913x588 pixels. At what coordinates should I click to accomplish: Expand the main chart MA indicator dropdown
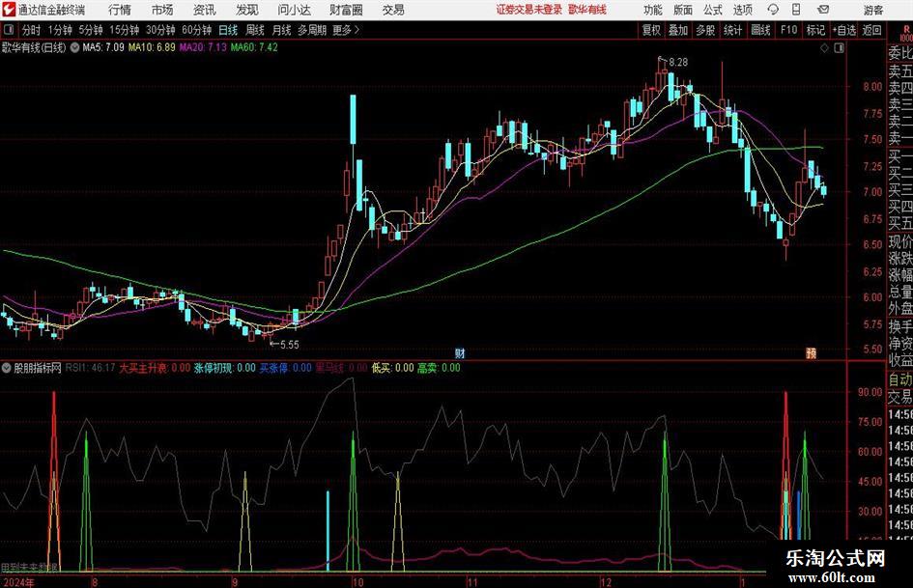[x=74, y=47]
